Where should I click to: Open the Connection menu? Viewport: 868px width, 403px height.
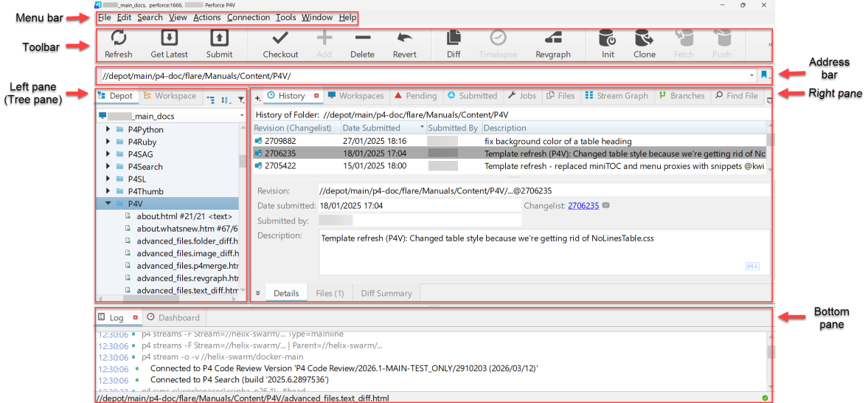click(x=249, y=17)
